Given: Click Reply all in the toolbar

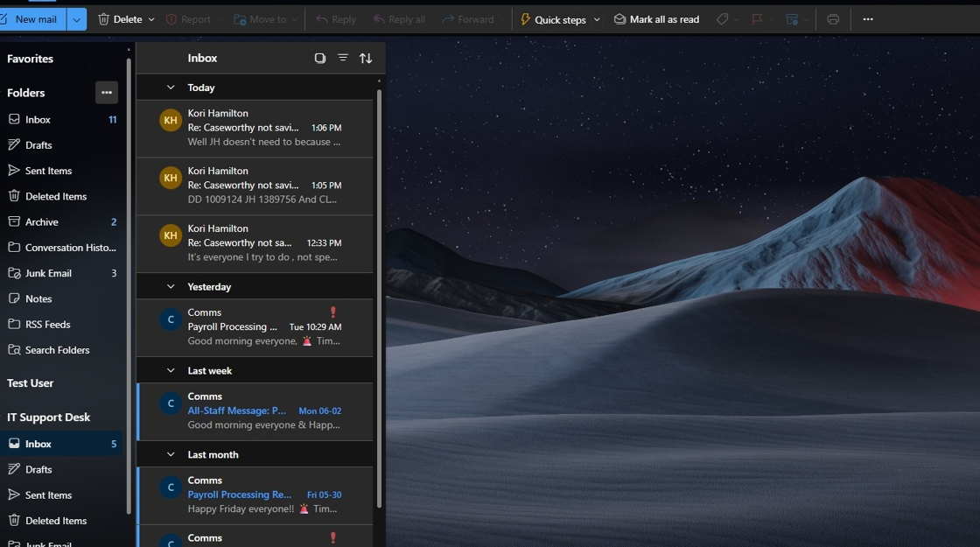Looking at the screenshot, I should click(399, 19).
